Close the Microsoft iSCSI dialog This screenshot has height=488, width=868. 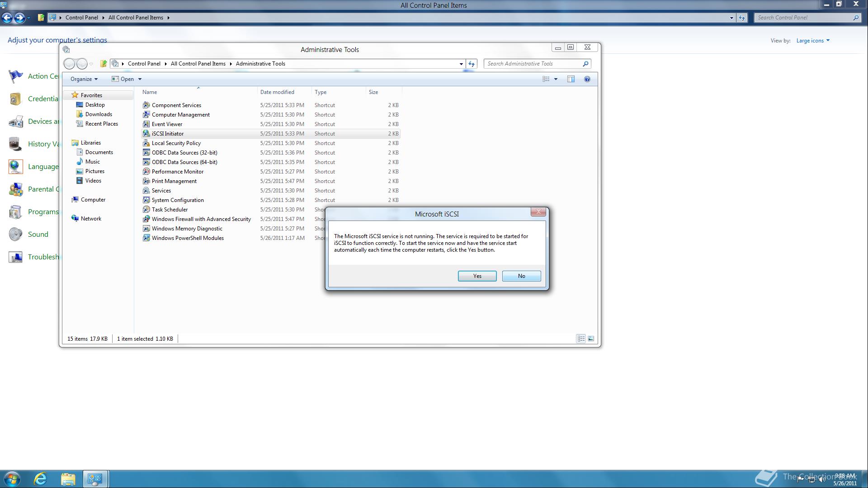click(x=538, y=212)
